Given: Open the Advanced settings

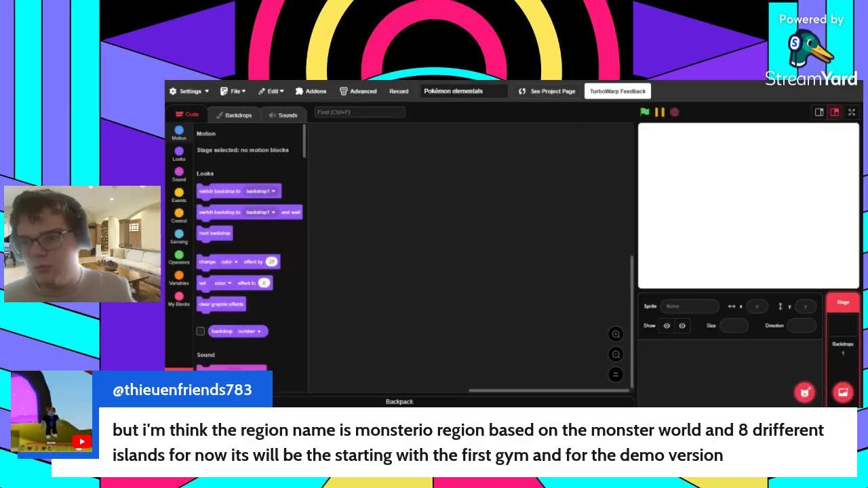Looking at the screenshot, I should tap(358, 91).
